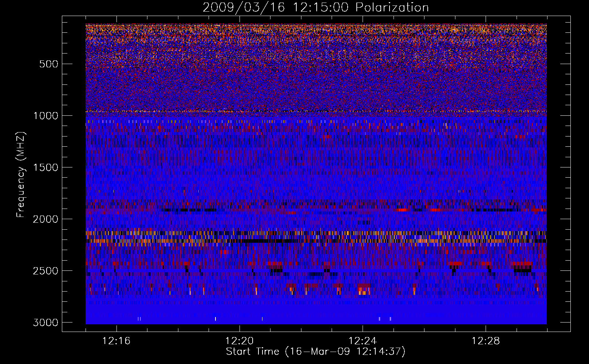This screenshot has height=364, width=589.
Task: Click the plot title '2009/03/16 12:15:00 Polarization'
Action: click(x=316, y=8)
